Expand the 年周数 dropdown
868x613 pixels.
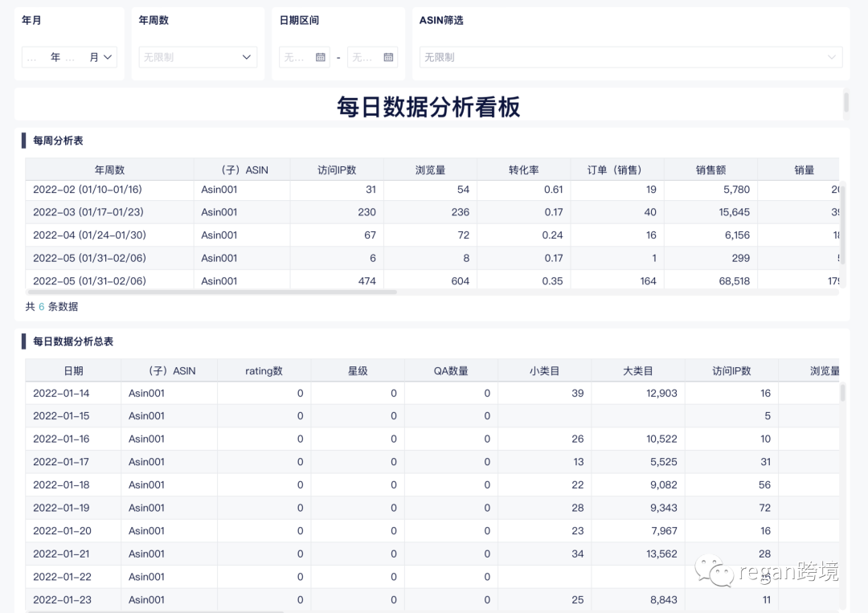pyautogui.click(x=198, y=58)
